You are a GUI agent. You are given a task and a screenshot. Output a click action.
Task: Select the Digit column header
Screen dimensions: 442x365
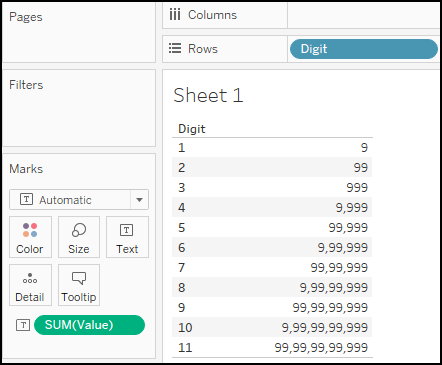pyautogui.click(x=192, y=129)
